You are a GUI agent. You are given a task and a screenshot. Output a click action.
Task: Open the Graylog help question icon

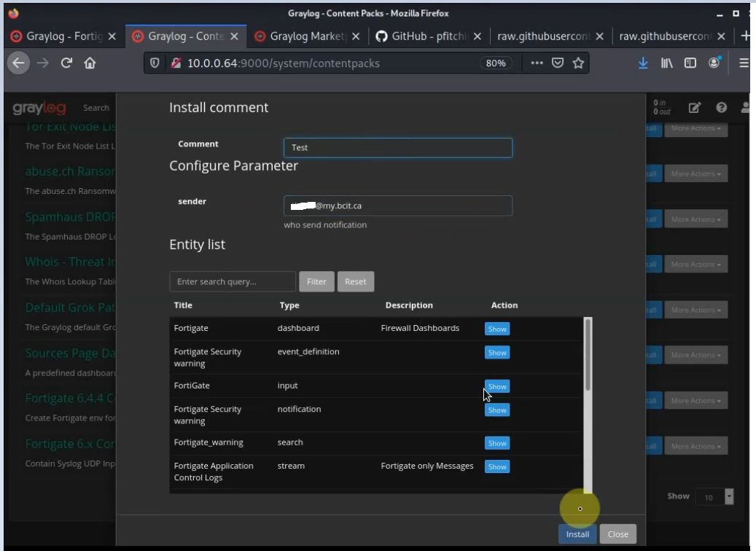point(721,107)
